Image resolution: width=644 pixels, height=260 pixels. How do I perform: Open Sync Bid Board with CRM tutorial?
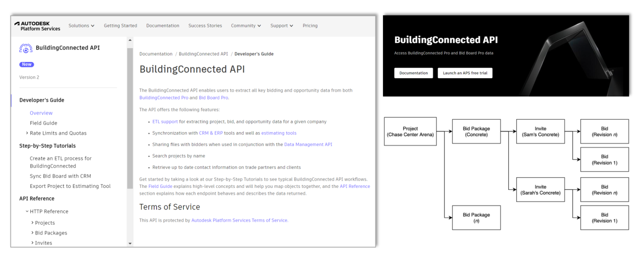60,176
